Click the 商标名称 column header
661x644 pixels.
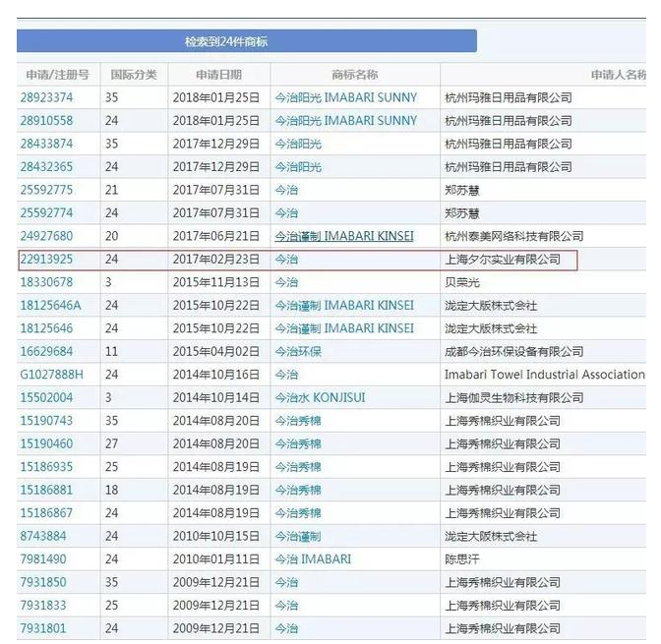(354, 75)
